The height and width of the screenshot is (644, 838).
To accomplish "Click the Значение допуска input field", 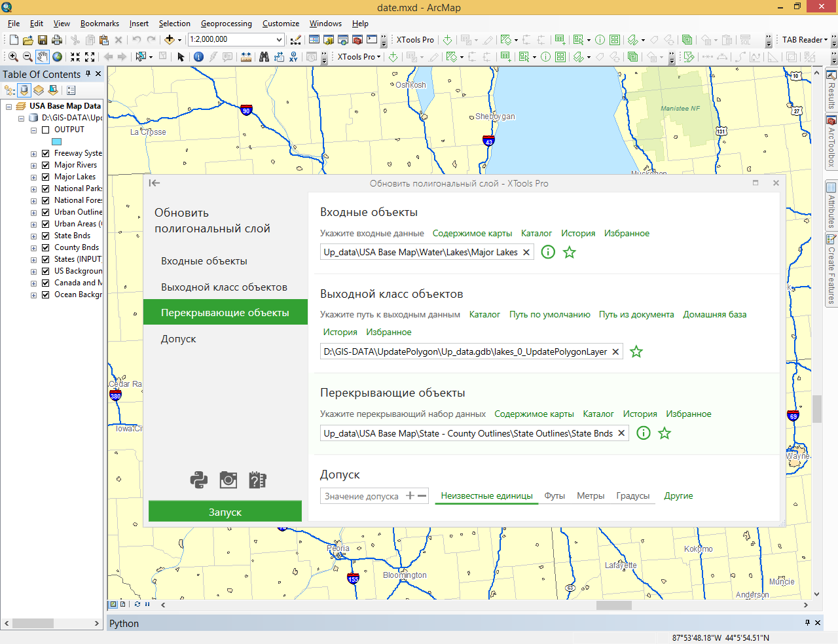I will (362, 496).
